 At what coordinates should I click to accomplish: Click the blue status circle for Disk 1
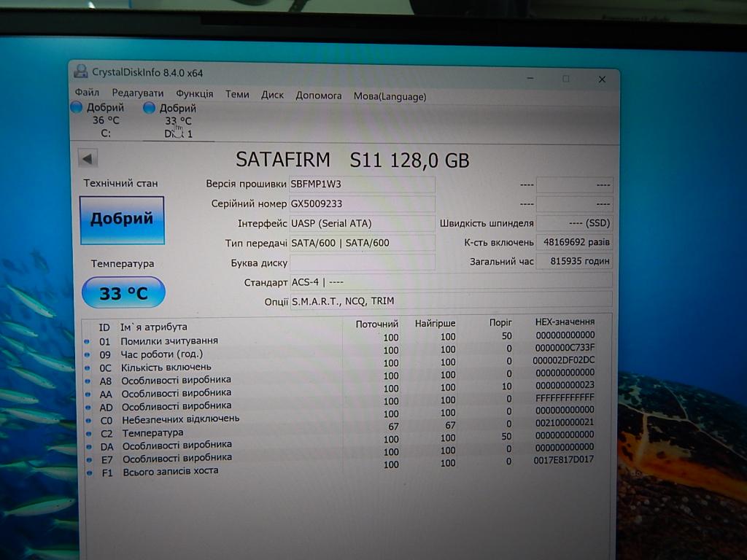[x=149, y=108]
